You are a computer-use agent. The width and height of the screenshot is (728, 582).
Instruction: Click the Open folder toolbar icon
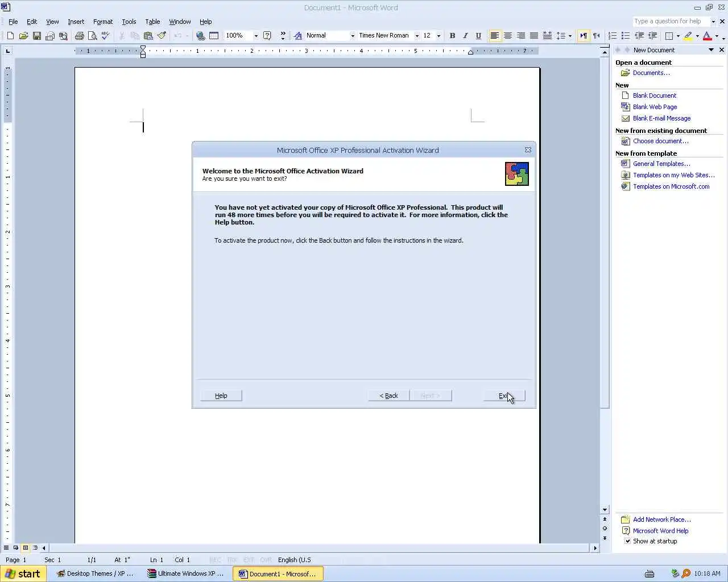tap(23, 36)
